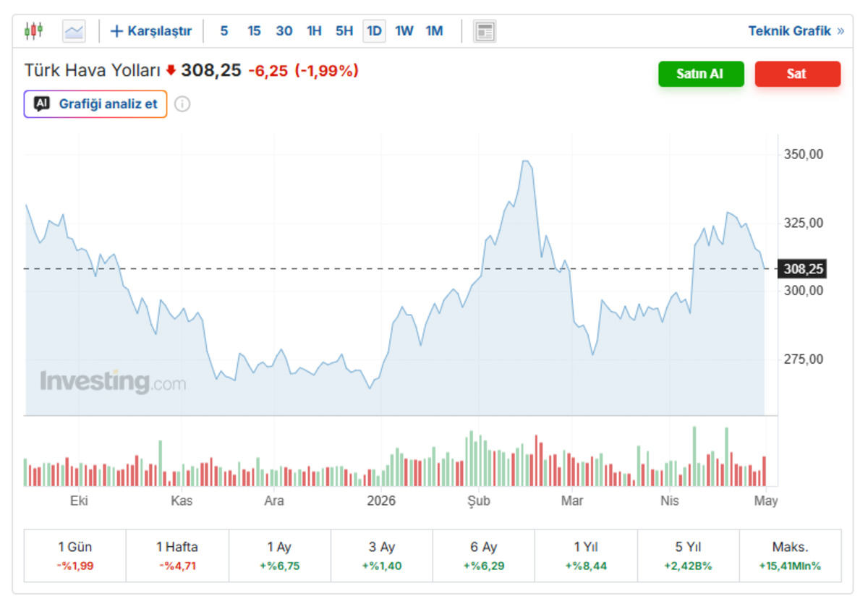868x604 pixels.
Task: Click the green Satın Al button
Action: coord(701,74)
